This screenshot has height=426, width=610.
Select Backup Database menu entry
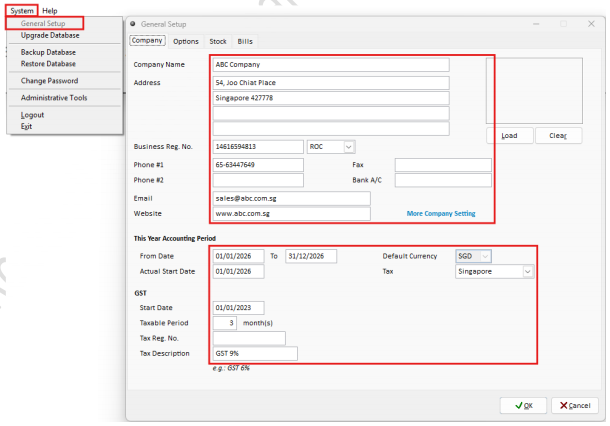pyautogui.click(x=48, y=52)
